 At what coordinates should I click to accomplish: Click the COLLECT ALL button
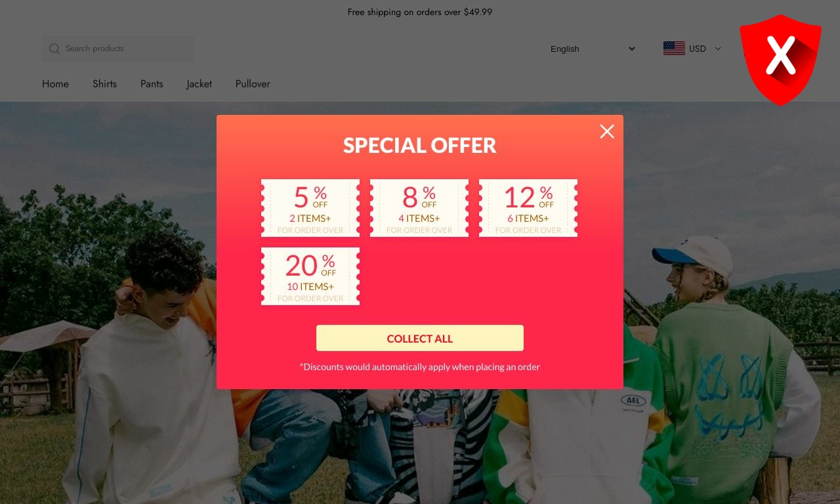click(420, 339)
